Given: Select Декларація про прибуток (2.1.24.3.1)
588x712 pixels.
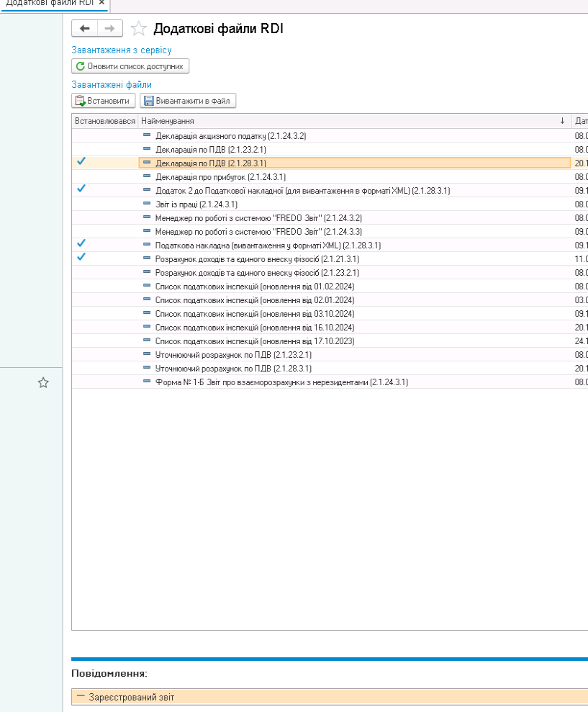Looking at the screenshot, I should (221, 176).
